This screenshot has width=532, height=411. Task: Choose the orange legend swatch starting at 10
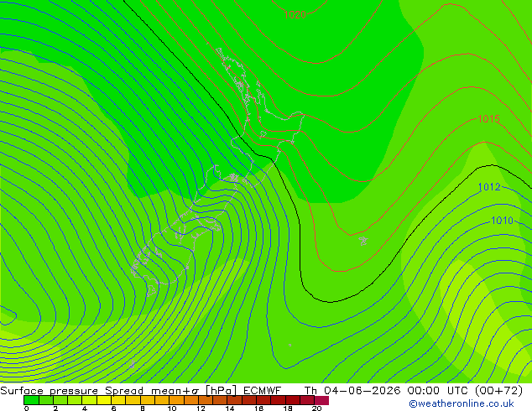click(x=176, y=400)
